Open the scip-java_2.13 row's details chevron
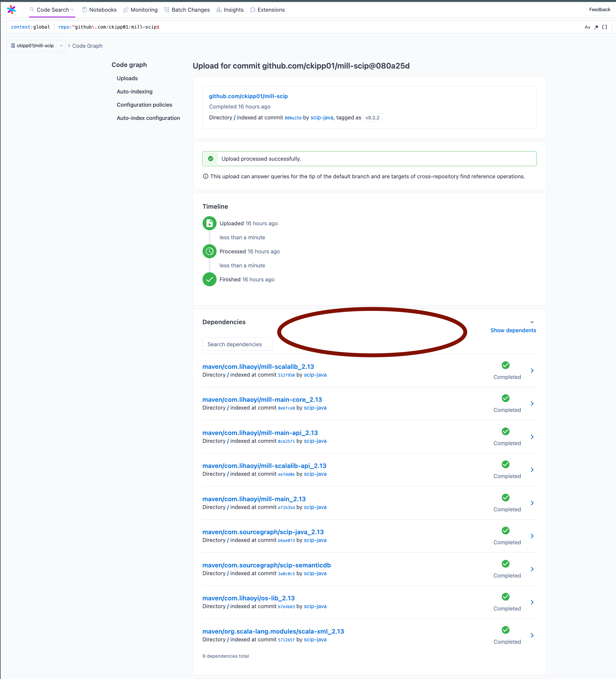This screenshot has width=616, height=679. coord(532,536)
